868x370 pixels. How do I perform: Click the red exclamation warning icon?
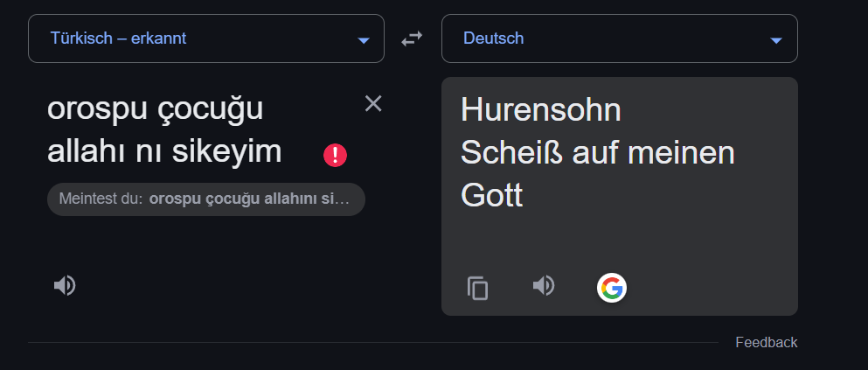335,155
